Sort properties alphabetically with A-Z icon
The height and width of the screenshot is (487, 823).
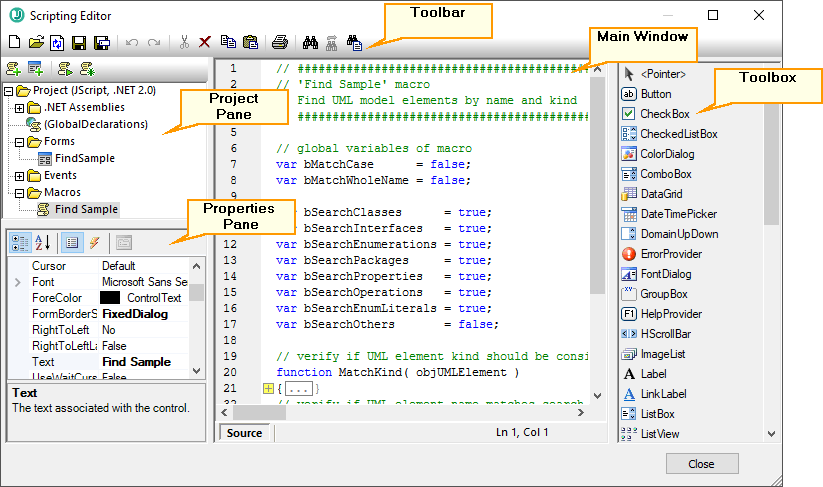pos(43,242)
